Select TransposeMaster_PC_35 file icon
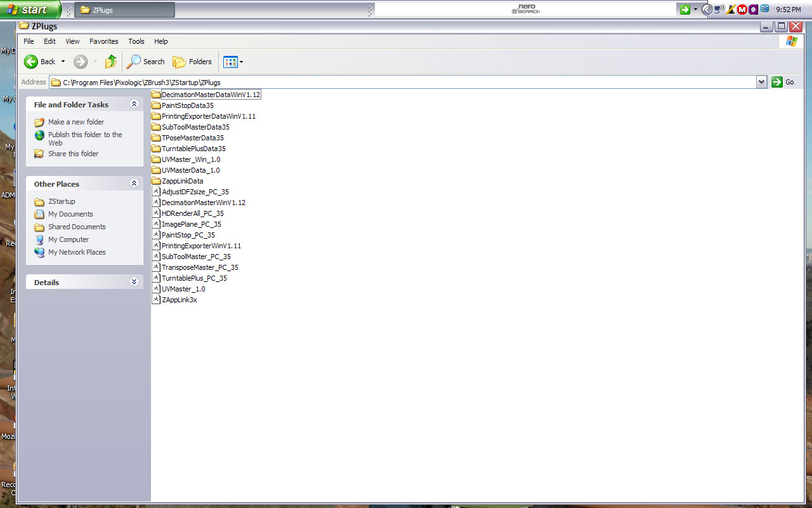The height and width of the screenshot is (508, 812). coord(156,267)
